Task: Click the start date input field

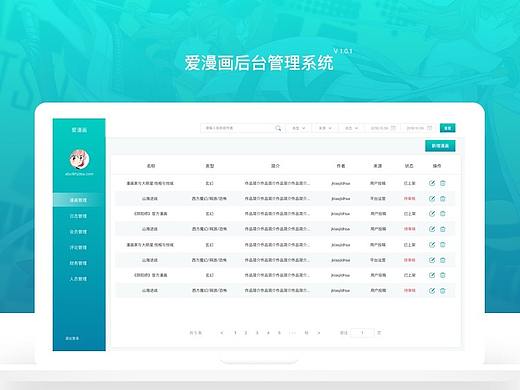Action: pyautogui.click(x=383, y=128)
